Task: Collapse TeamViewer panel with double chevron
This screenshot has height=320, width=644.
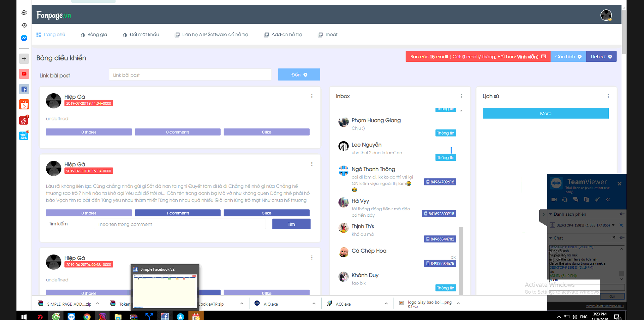Action: (608, 200)
